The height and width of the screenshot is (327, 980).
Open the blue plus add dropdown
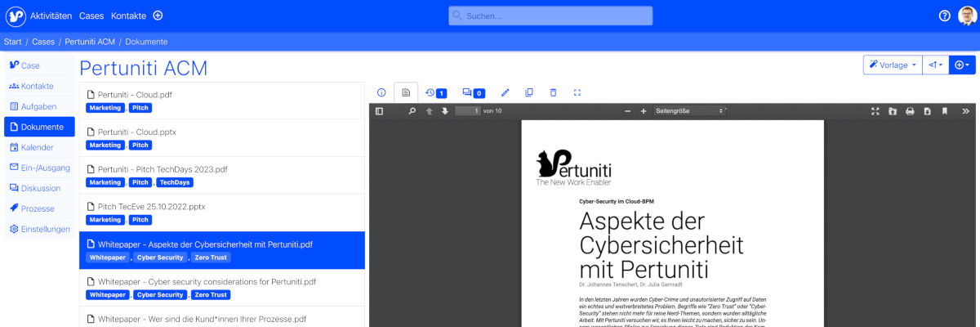pos(962,65)
